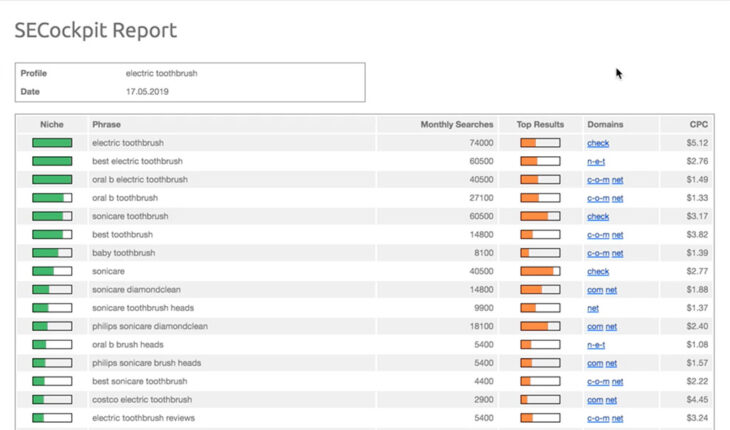This screenshot has width=730, height=430.
Task: Click the 'check' link for electric toothbrush
Action: [x=597, y=143]
